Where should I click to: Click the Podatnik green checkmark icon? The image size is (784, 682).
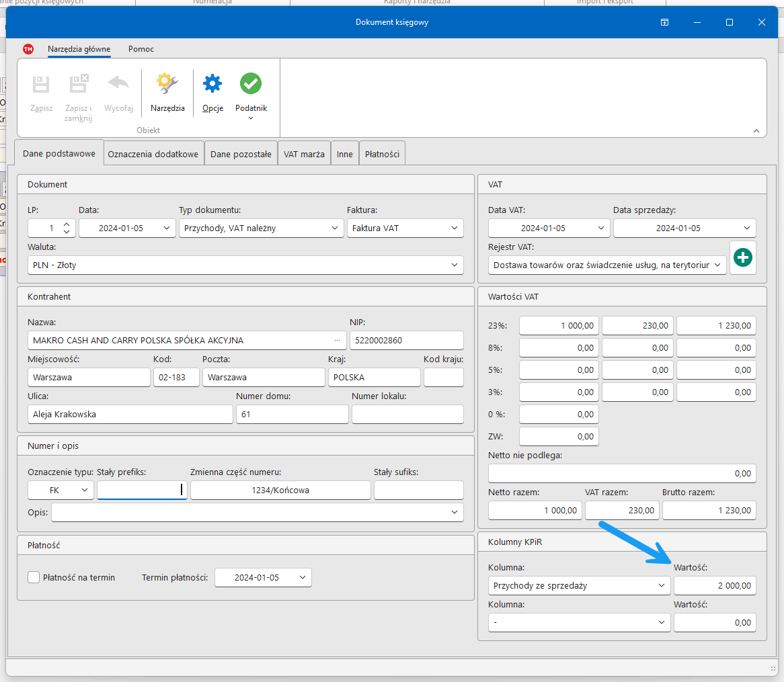pyautogui.click(x=251, y=84)
